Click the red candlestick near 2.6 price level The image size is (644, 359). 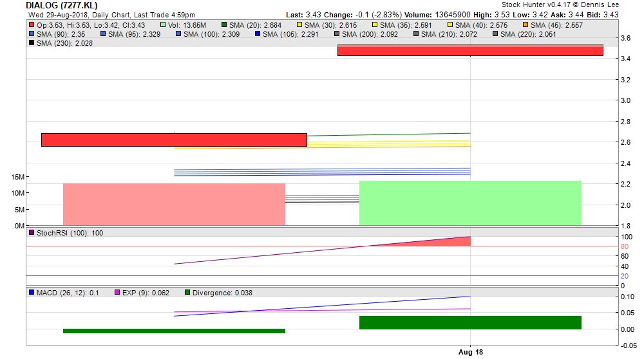point(174,140)
